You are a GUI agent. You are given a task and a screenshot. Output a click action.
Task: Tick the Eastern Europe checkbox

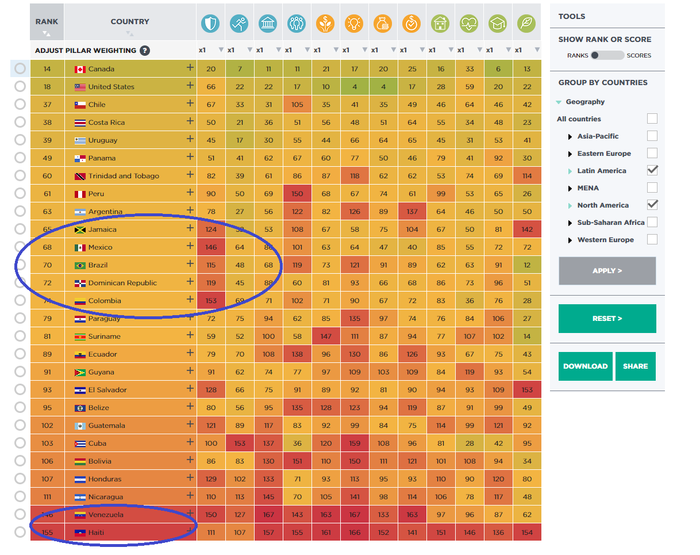click(652, 153)
